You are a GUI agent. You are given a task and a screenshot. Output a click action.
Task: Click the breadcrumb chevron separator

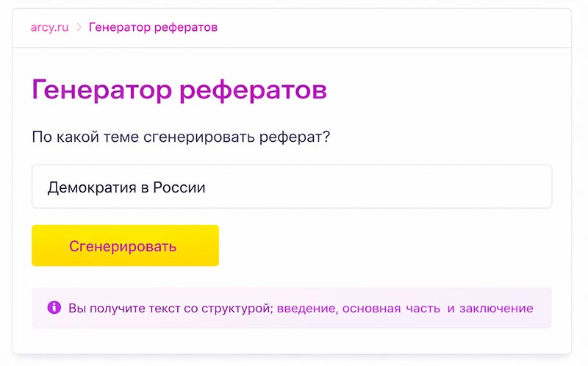[79, 28]
